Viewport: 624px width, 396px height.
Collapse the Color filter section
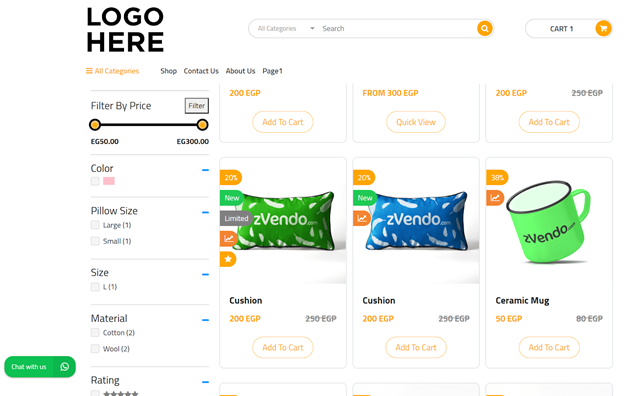point(205,170)
